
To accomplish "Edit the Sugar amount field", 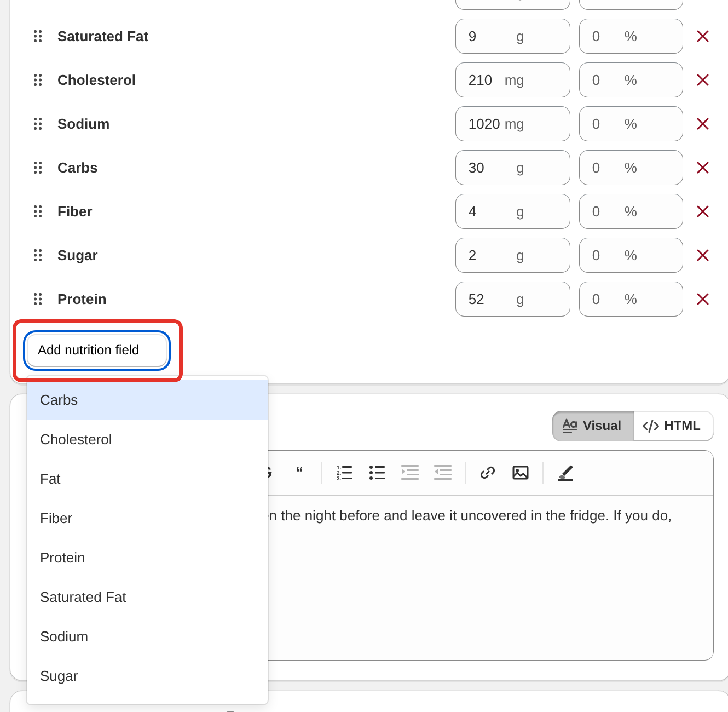I will pyautogui.click(x=513, y=255).
